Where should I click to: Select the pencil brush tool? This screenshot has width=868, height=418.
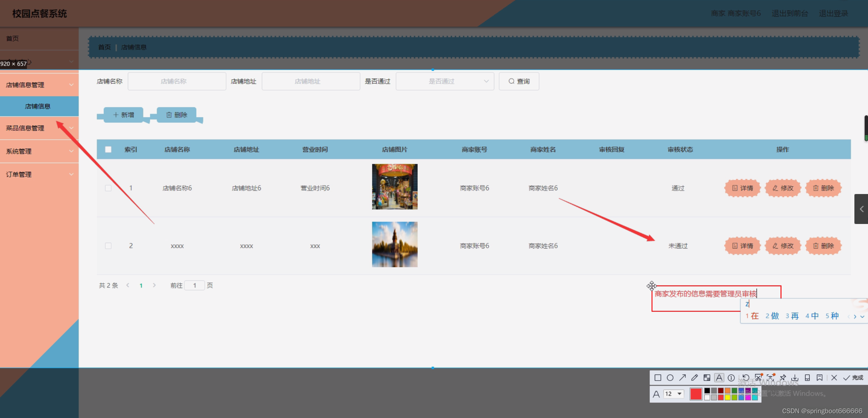click(694, 377)
